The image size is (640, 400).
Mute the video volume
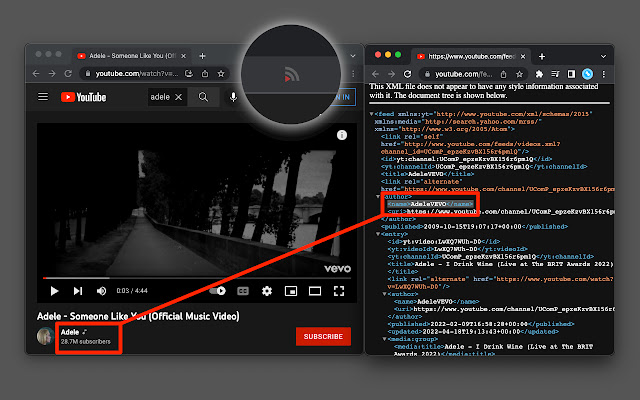click(x=101, y=291)
